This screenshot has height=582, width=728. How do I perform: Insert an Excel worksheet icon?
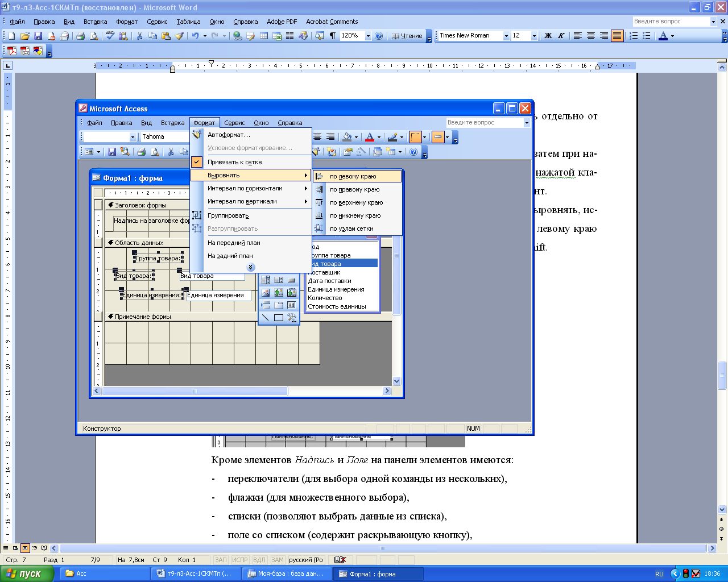click(x=277, y=36)
